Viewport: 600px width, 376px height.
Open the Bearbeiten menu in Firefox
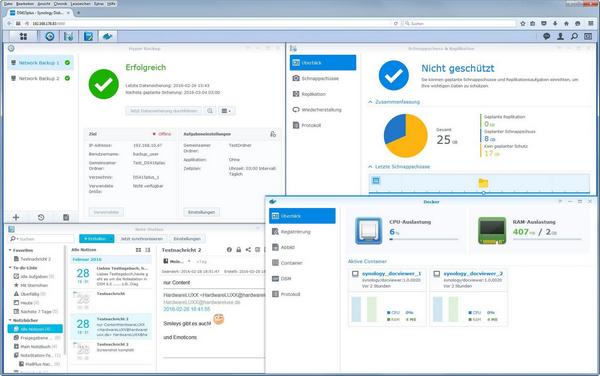tap(25, 3)
